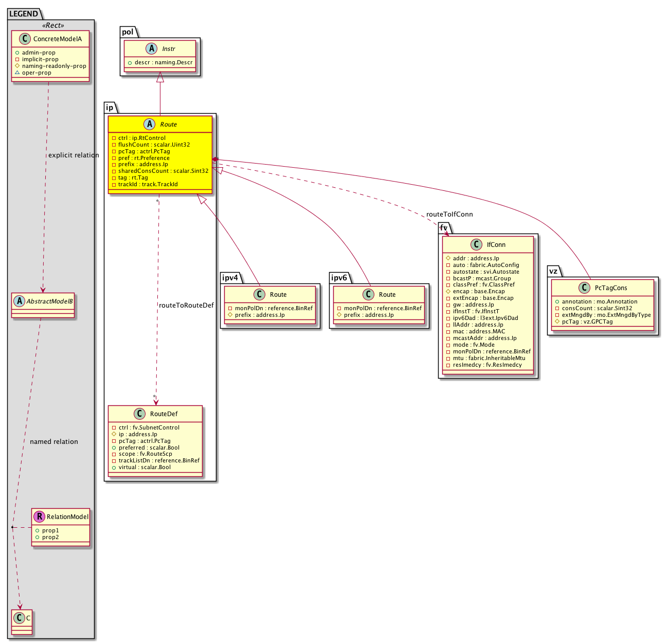Screen dimensions: 669x644
Task: Click the A icon in the yellow Route class
Action: coord(150,124)
